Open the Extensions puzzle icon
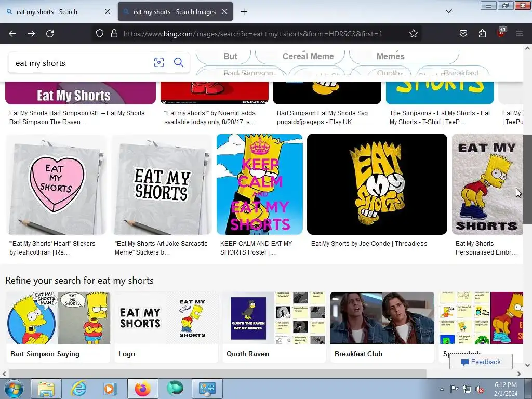The height and width of the screenshot is (399, 532). [482, 34]
